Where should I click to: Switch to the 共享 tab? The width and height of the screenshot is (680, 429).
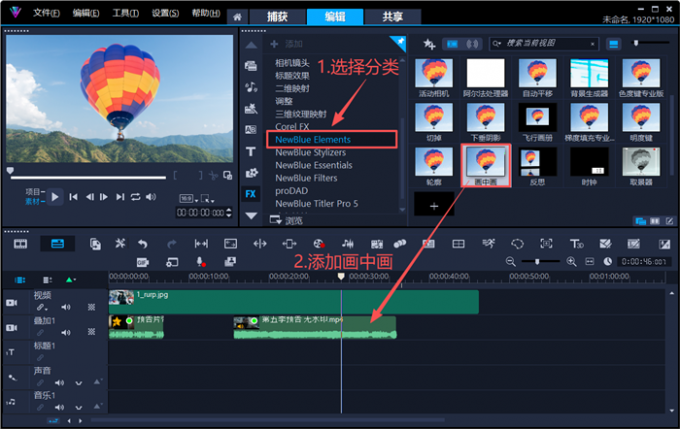coord(392,17)
